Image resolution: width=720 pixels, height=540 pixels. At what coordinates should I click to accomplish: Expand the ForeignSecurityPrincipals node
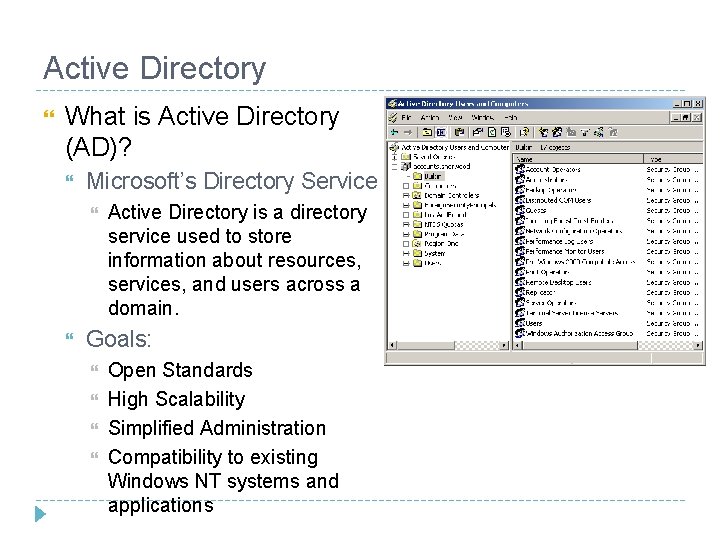click(406, 205)
